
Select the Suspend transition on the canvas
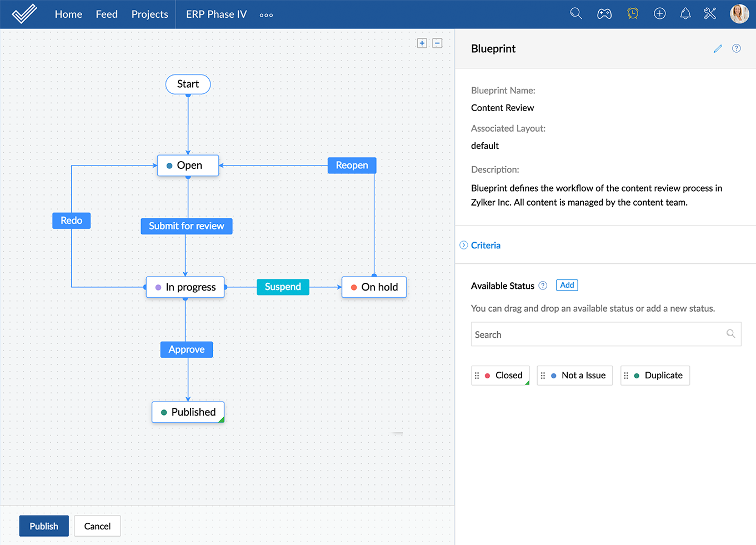[x=283, y=287]
